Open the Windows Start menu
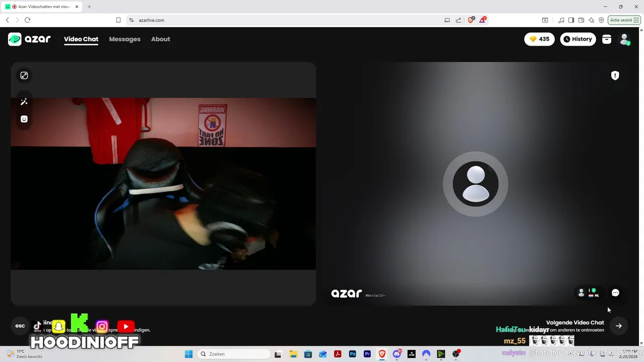 189,354
